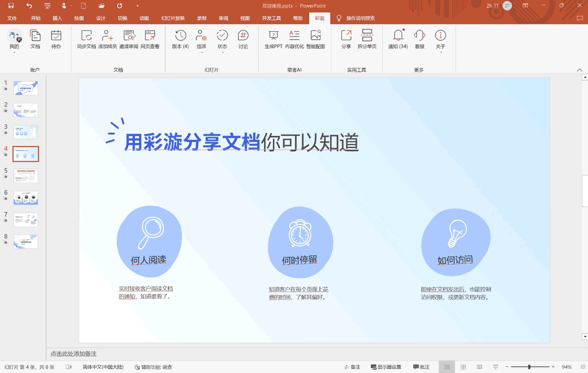Click the 网页查看 web view icon
This screenshot has width=588, height=373.
pyautogui.click(x=149, y=37)
